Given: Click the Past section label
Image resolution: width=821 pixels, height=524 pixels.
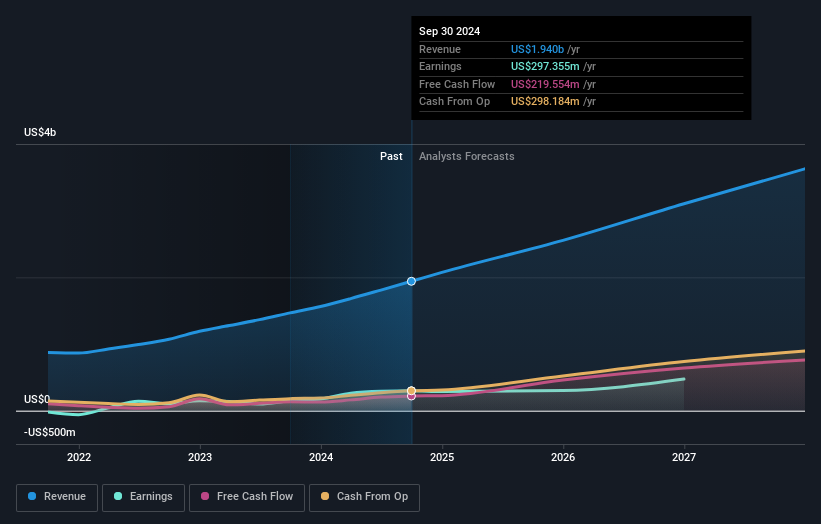Looking at the screenshot, I should point(391,156).
